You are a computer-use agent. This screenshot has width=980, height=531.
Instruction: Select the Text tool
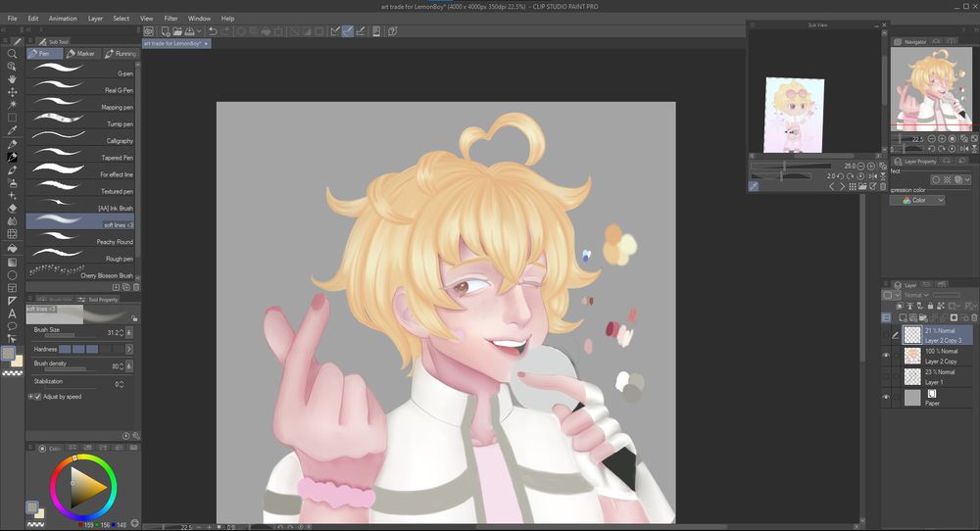(x=12, y=314)
